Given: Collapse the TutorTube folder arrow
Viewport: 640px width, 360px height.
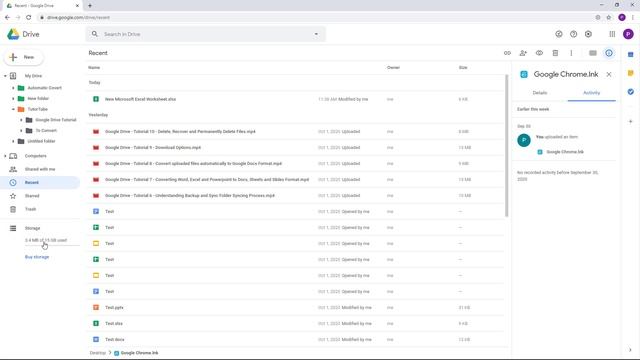Looking at the screenshot, I should click(x=13, y=109).
